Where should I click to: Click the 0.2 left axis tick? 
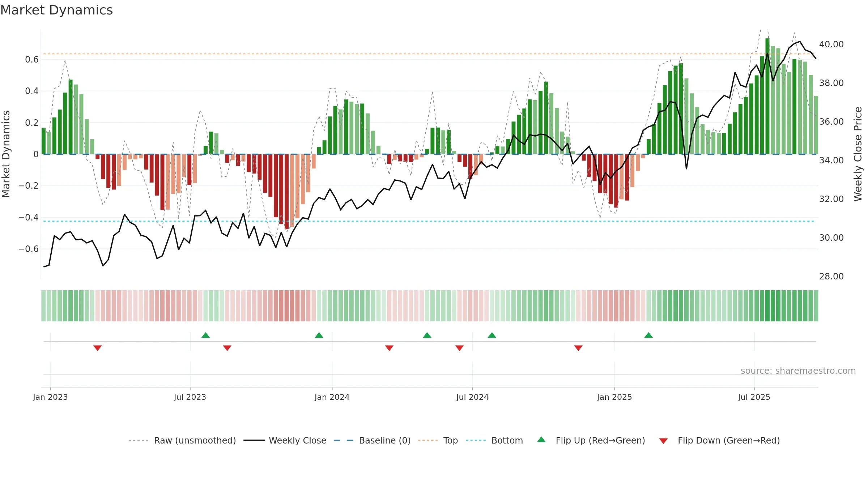coord(32,123)
